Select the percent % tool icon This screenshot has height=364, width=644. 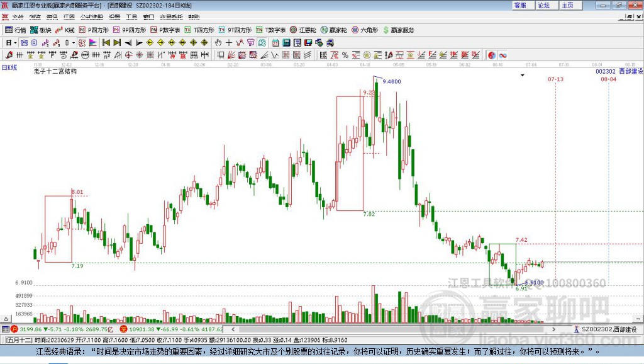point(345,55)
